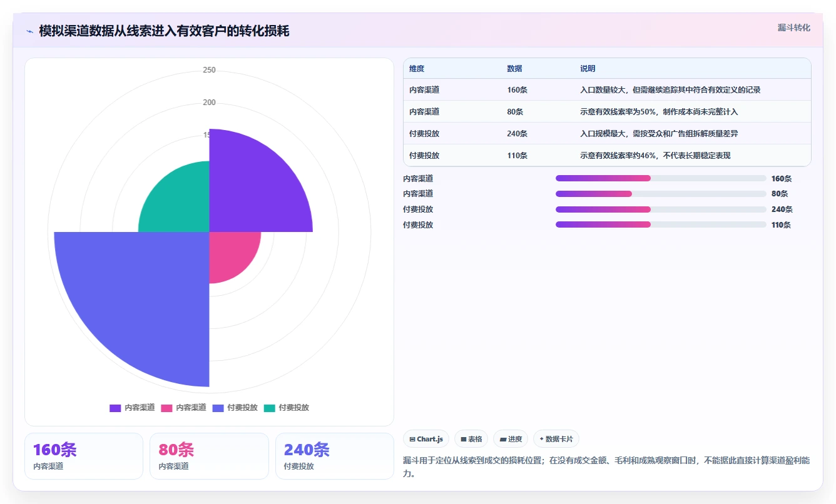Click the title 模拟渠道数据从线索进入有效客户的转化损耗

(x=164, y=31)
